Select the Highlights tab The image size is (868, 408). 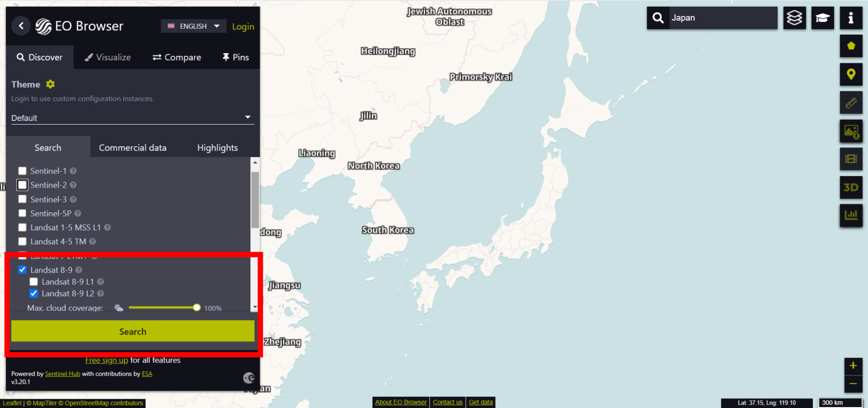click(218, 148)
